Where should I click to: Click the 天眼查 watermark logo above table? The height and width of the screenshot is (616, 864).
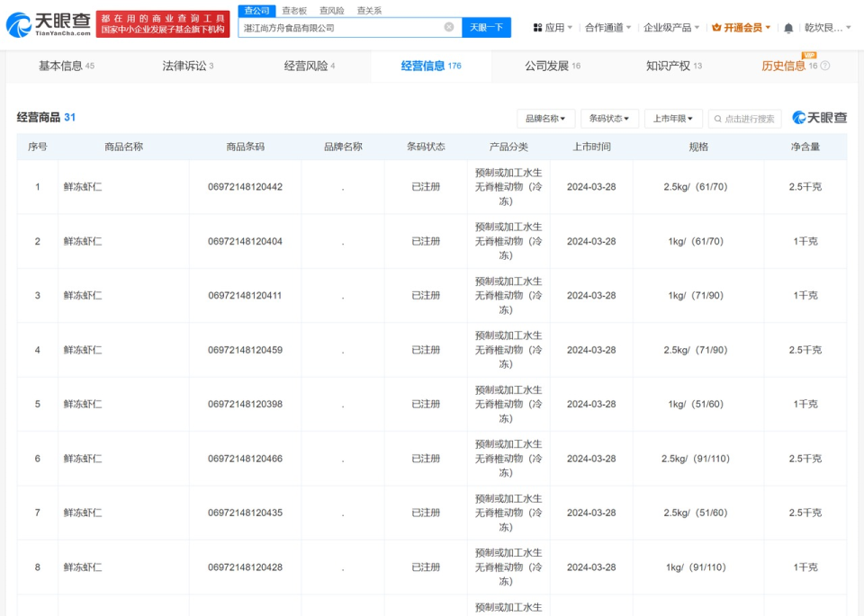point(819,118)
